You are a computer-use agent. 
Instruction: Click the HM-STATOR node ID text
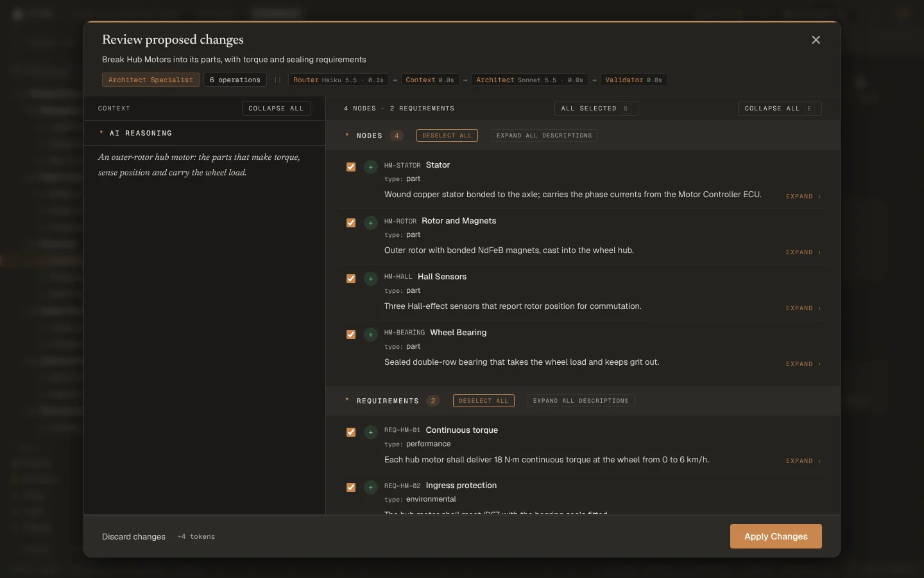402,166
